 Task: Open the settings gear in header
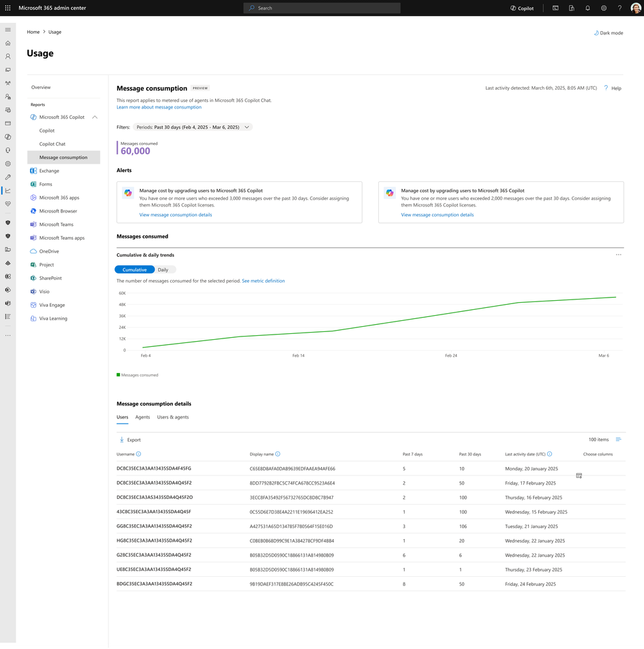tap(604, 8)
